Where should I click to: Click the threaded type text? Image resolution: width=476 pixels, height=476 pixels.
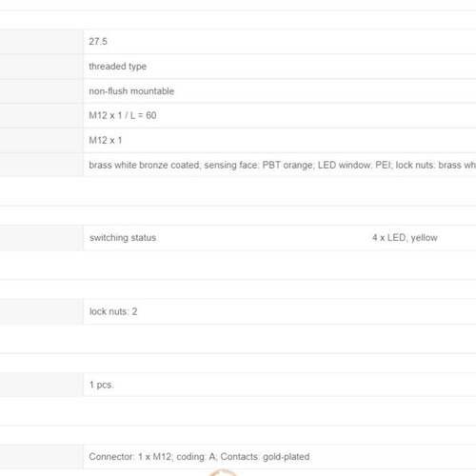[x=118, y=67]
